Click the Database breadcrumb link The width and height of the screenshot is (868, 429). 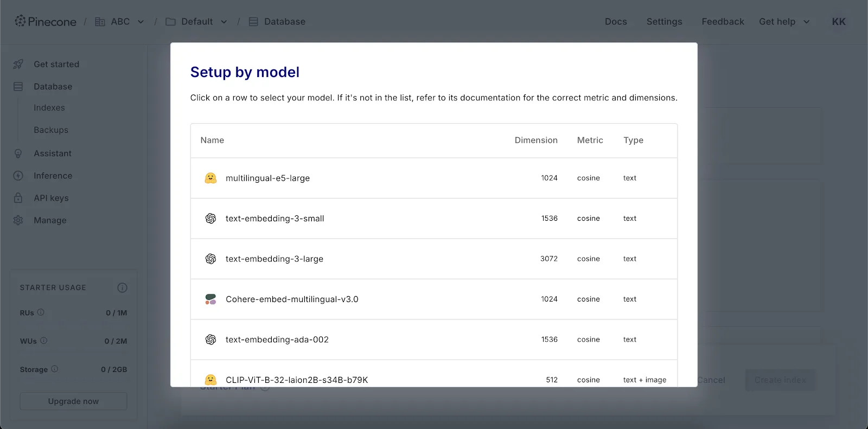click(285, 22)
